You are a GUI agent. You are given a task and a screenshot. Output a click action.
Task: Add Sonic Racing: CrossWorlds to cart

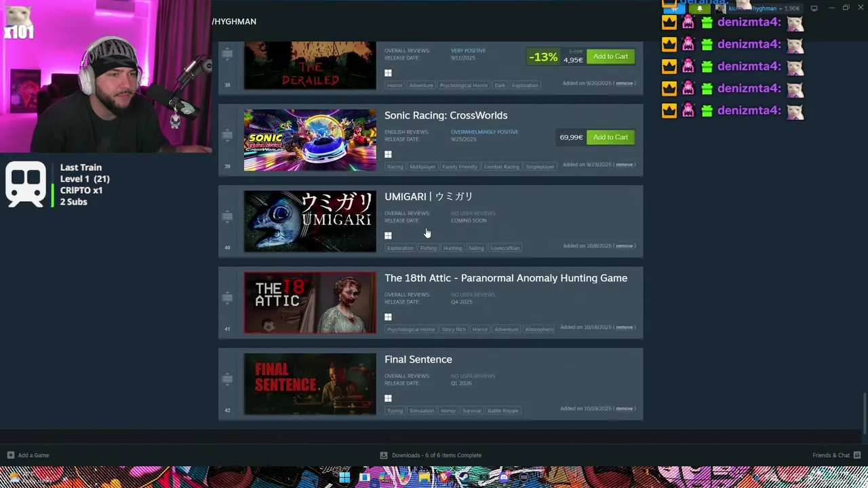pyautogui.click(x=610, y=137)
